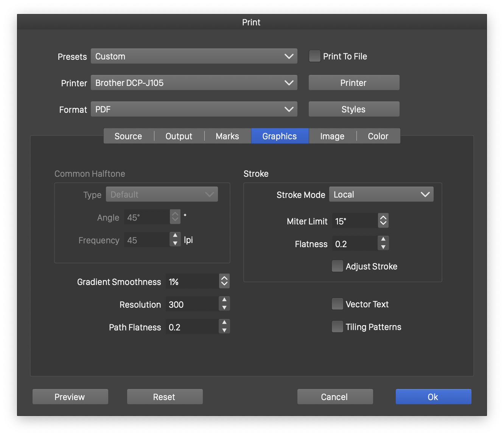Increase the Resolution value
Screen dimensions: 504x436
click(x=224, y=300)
